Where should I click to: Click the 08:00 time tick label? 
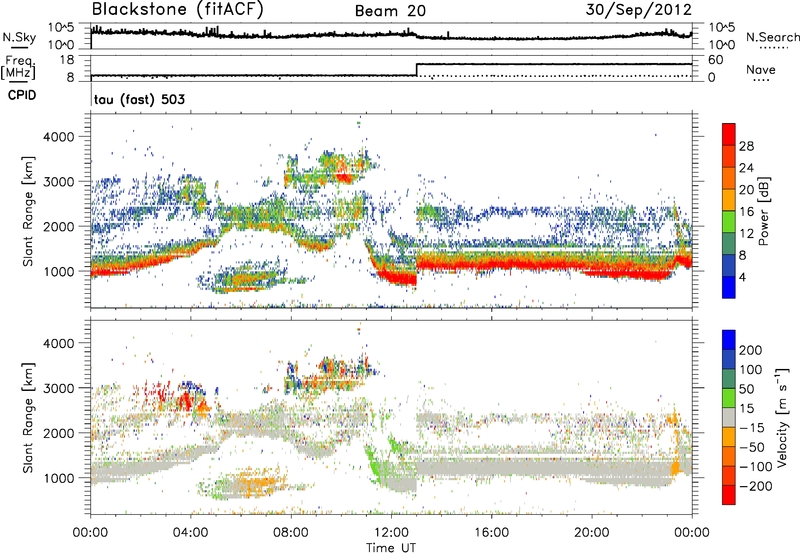tap(291, 533)
